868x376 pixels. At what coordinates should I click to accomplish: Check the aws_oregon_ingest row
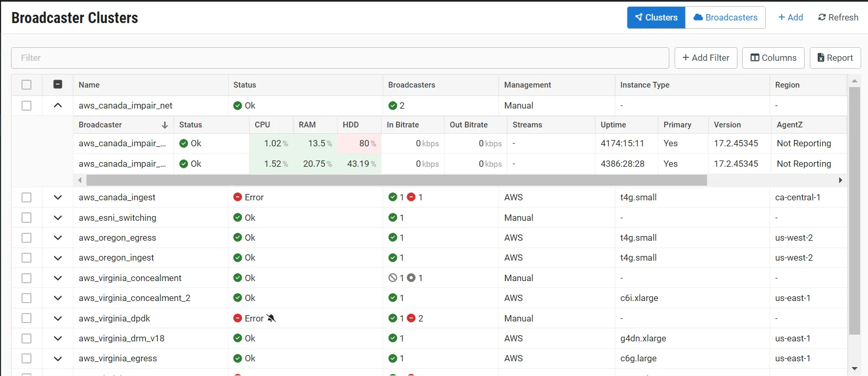(x=27, y=257)
